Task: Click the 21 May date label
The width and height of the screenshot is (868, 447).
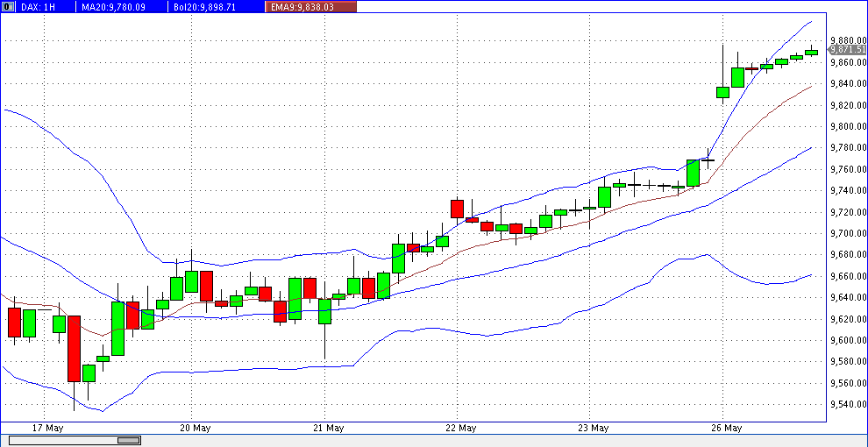Action: [x=326, y=428]
